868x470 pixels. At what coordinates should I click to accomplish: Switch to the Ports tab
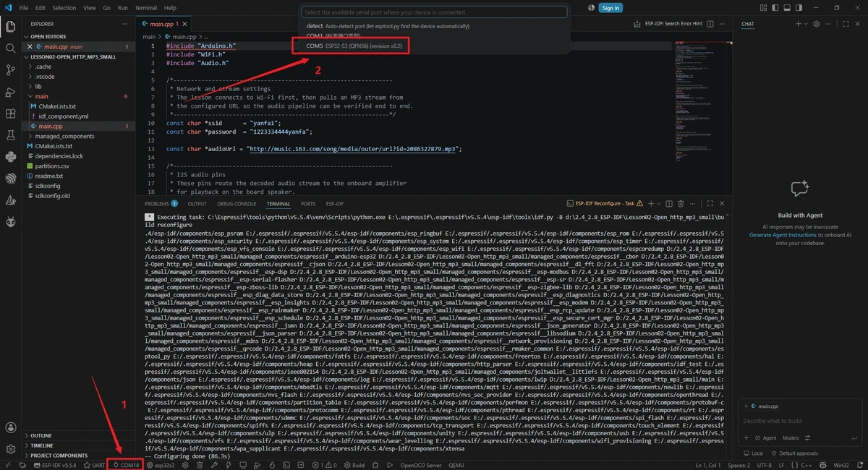click(308, 204)
